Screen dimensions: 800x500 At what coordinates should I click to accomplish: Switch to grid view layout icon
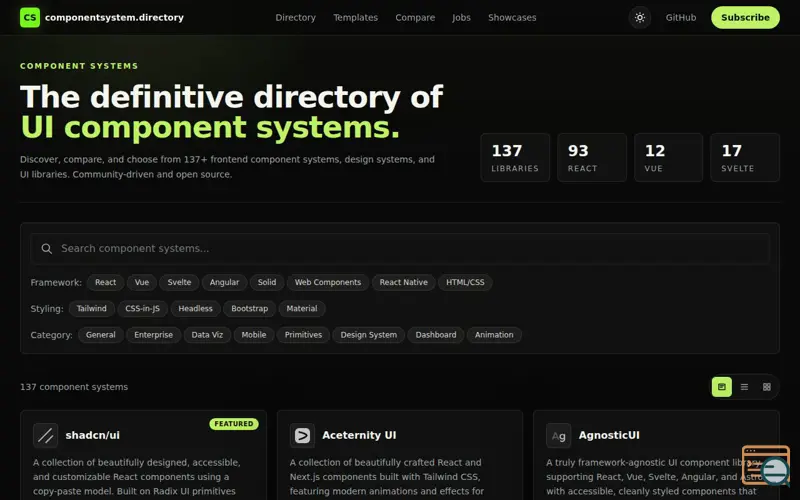(766, 387)
